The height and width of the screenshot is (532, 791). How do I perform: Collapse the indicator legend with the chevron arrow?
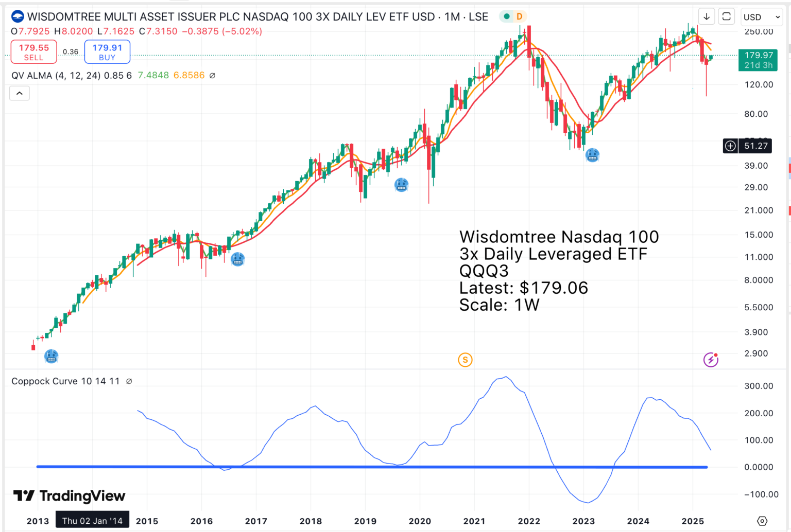(x=19, y=93)
